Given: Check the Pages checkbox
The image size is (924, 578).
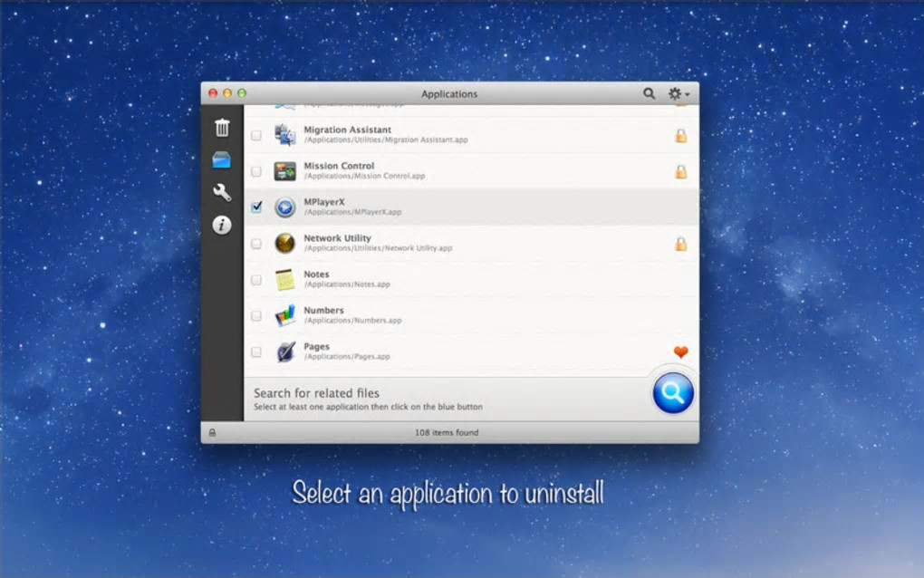Looking at the screenshot, I should tap(256, 352).
